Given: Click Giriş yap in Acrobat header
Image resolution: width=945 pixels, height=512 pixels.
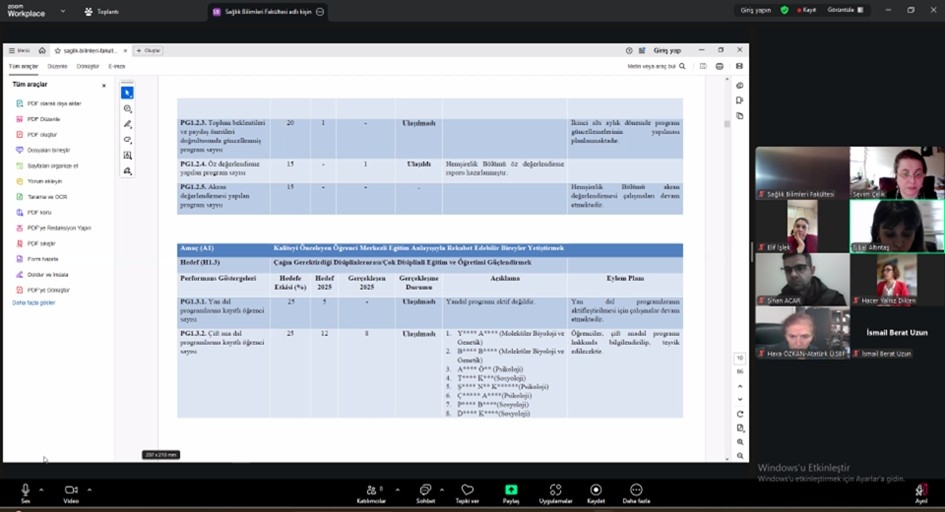Looking at the screenshot, I should 667,50.
